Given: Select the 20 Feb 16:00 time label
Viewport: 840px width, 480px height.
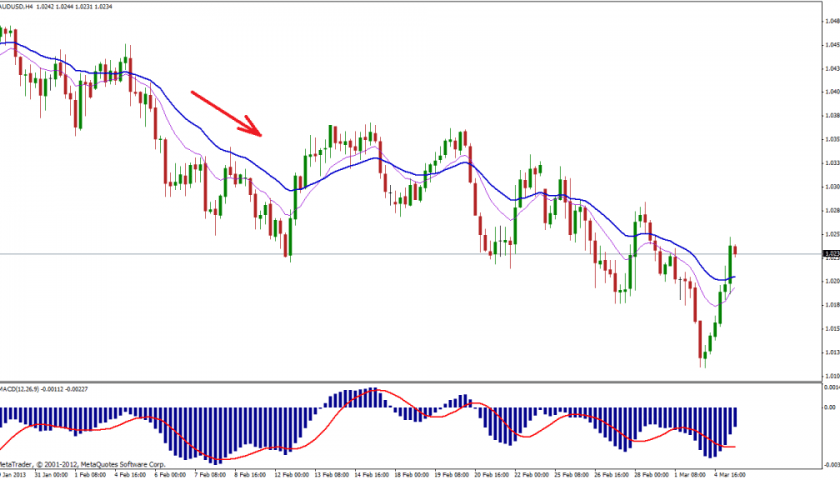Looking at the screenshot, I should tap(493, 475).
